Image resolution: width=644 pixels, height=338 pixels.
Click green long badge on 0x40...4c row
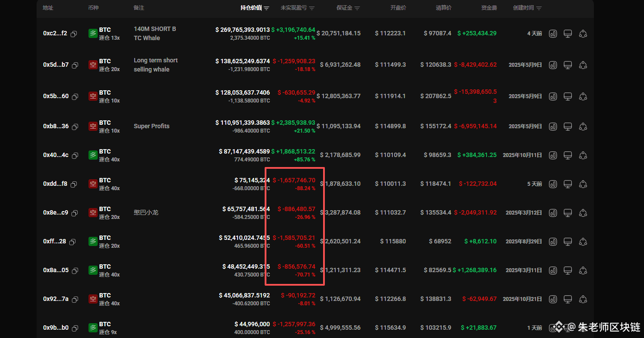coord(93,155)
